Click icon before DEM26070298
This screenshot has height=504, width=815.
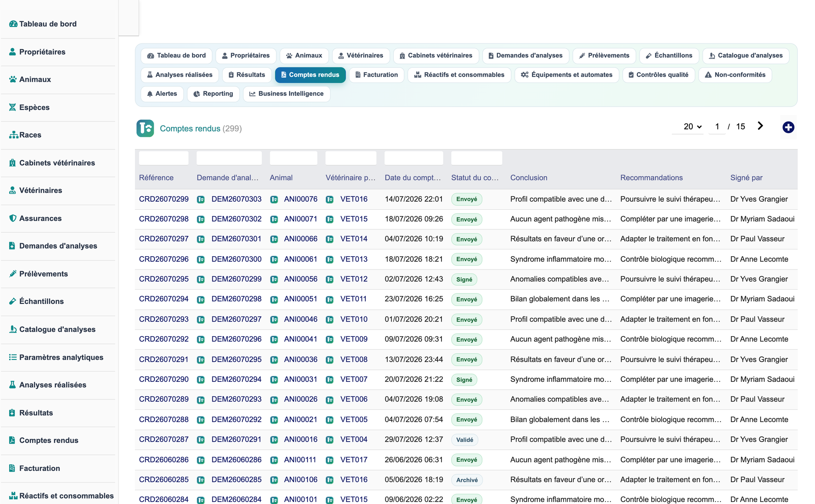coord(201,300)
